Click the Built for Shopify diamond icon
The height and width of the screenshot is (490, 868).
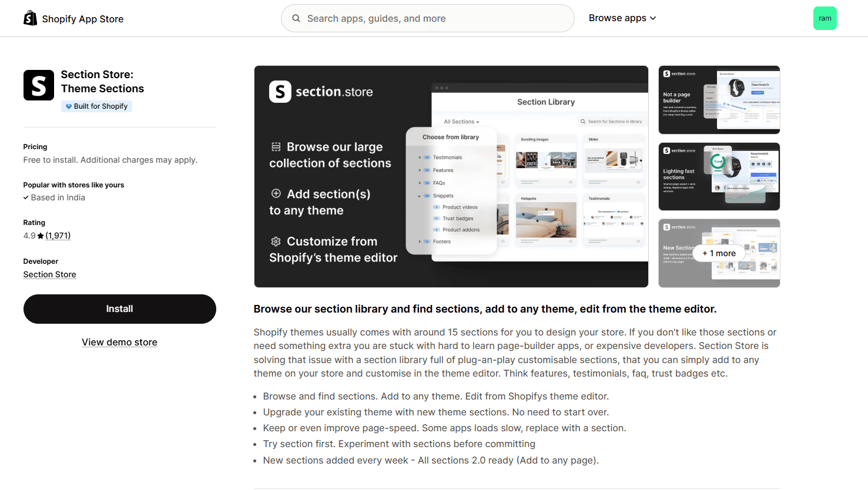(69, 106)
